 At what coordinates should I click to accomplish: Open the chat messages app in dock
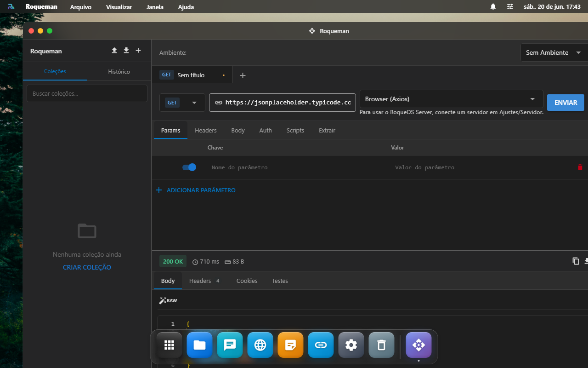point(230,345)
